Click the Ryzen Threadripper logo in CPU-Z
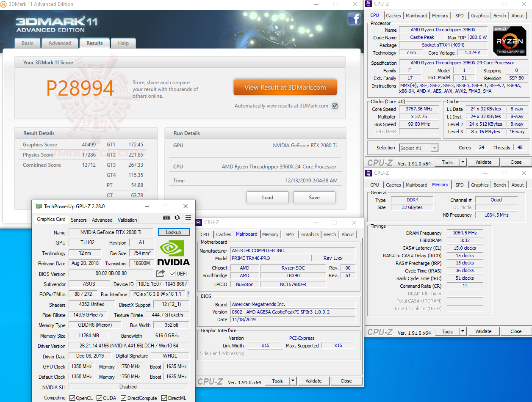The height and width of the screenshot is (402, 532). pos(509,41)
